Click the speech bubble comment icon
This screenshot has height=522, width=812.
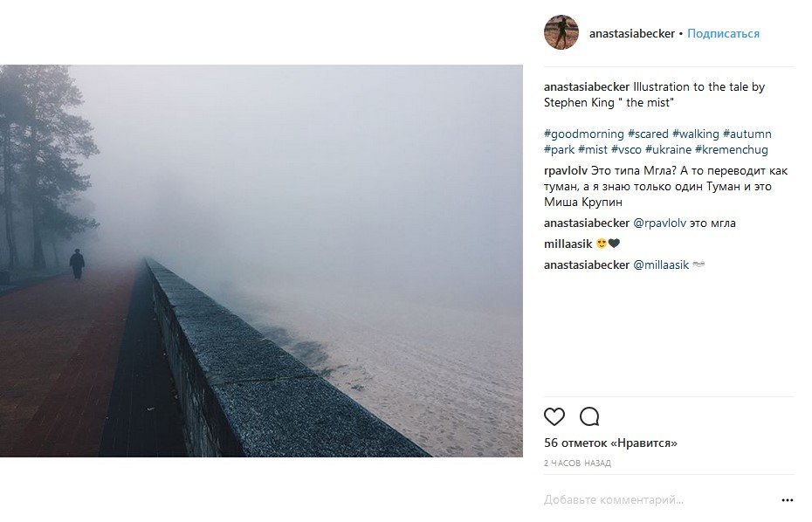click(x=589, y=416)
